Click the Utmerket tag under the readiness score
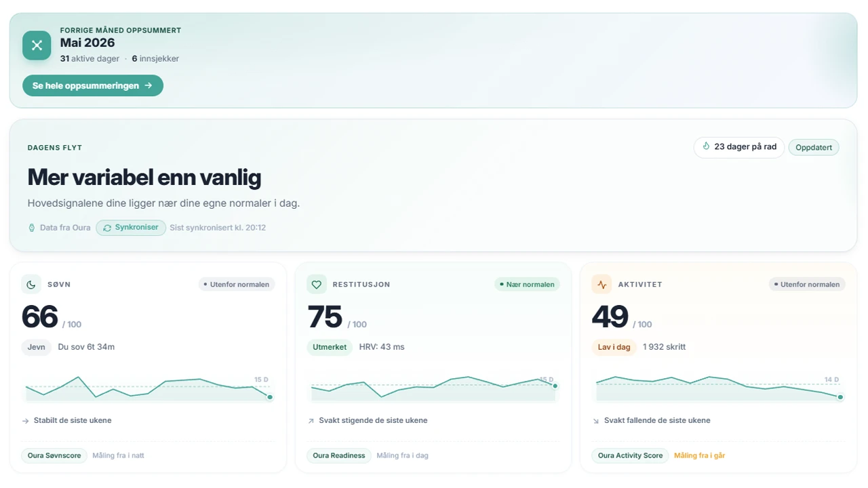868x488 pixels. pyautogui.click(x=330, y=347)
